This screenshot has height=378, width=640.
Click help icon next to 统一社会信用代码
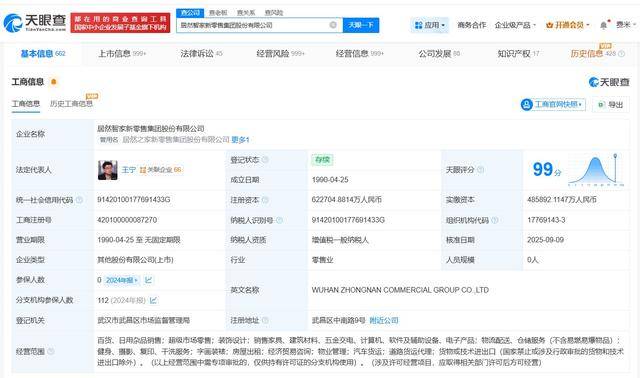pyautogui.click(x=79, y=200)
